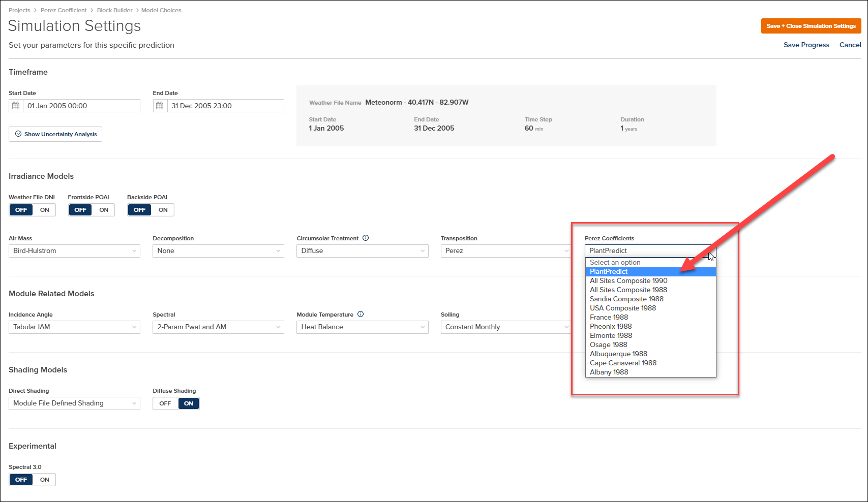Turn Weather File DNI on
Screen dimensions: 868x502
coord(45,210)
